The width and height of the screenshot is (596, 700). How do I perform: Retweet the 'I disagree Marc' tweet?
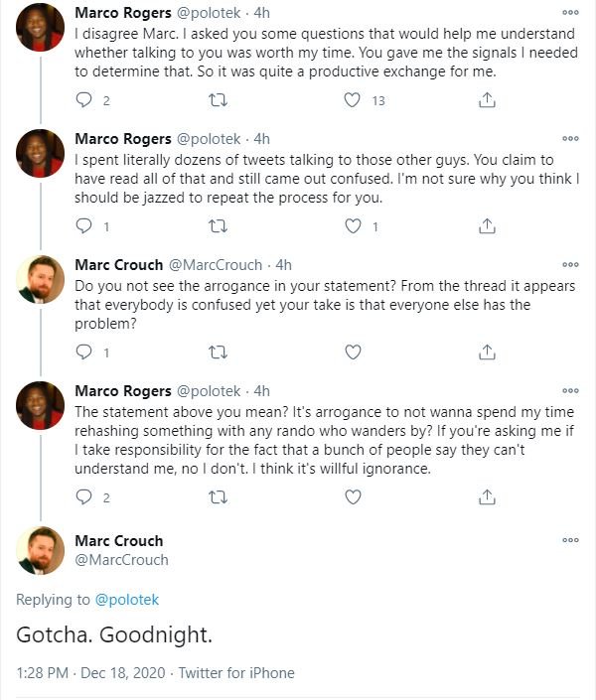(x=218, y=100)
